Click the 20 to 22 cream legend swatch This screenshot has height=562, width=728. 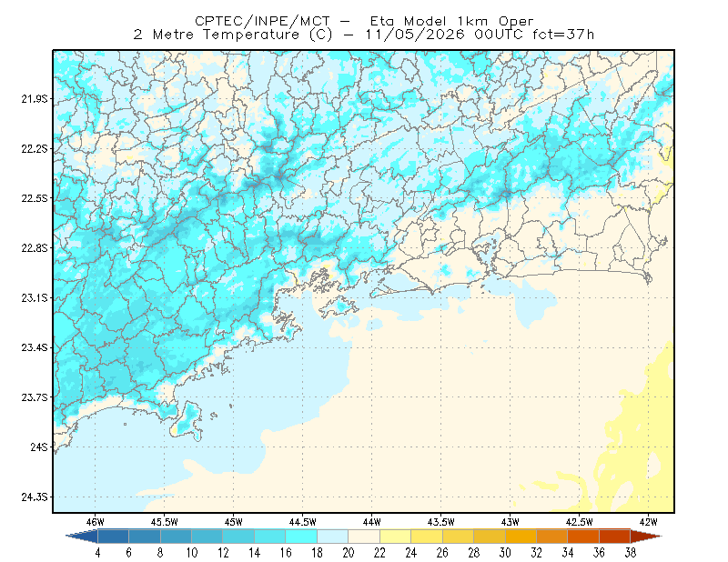[364, 537]
